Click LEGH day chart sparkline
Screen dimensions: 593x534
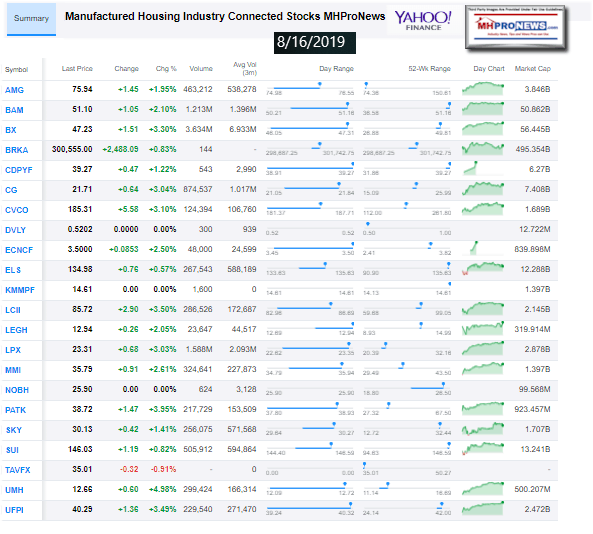pos(483,329)
